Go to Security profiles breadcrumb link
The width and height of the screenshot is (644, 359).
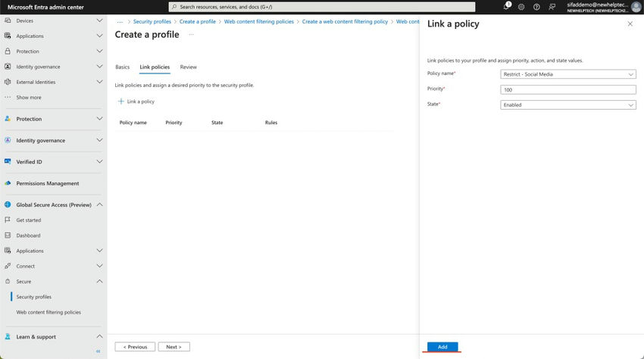click(152, 21)
